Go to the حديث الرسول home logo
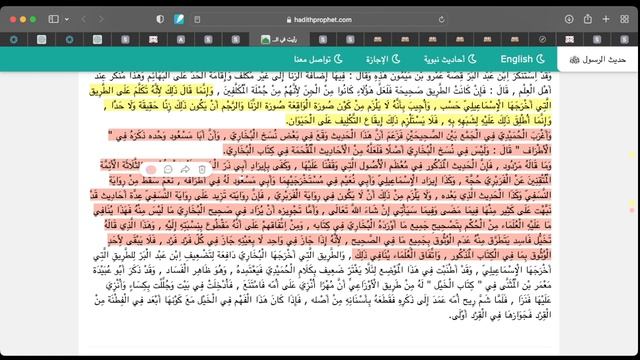The width and height of the screenshot is (640, 360). (x=598, y=60)
